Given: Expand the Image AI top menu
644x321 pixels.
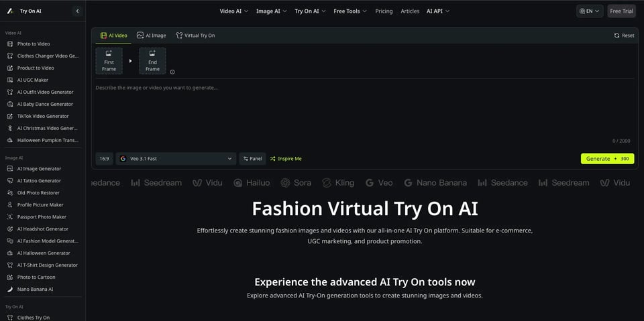Looking at the screenshot, I should 271,11.
